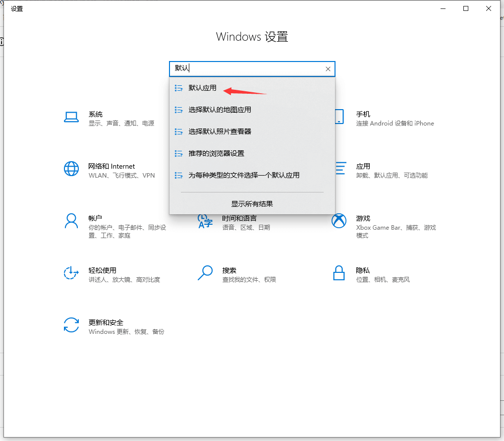Minimize the 设置 window

tap(443, 9)
